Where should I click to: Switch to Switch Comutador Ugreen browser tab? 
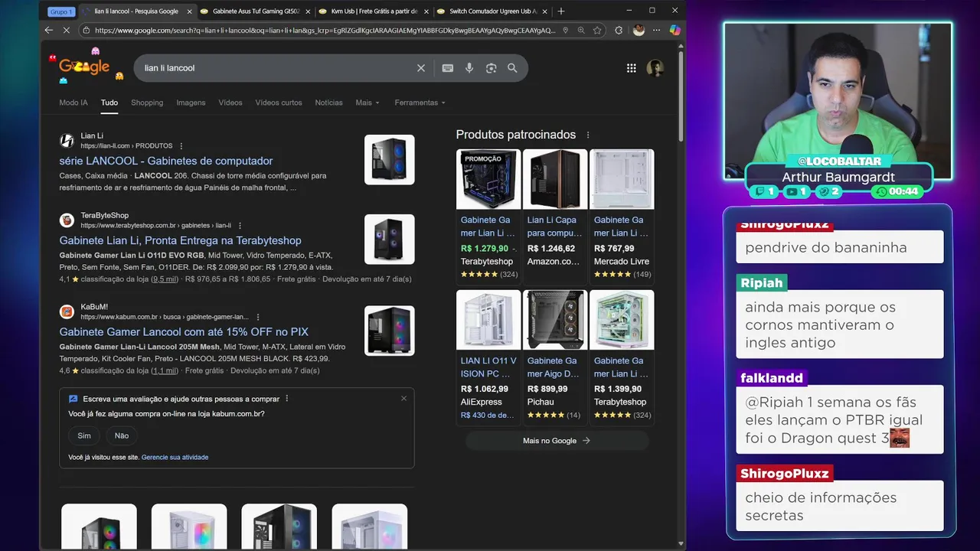tap(492, 11)
